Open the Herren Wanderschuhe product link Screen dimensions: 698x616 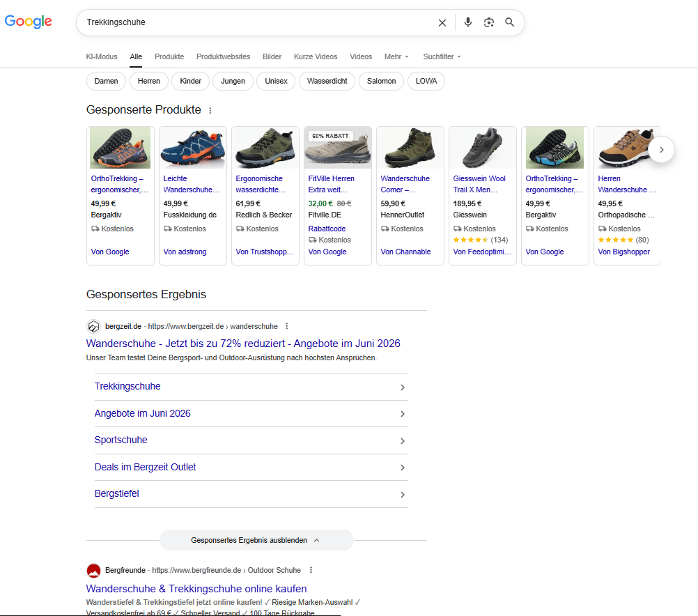coord(627,184)
